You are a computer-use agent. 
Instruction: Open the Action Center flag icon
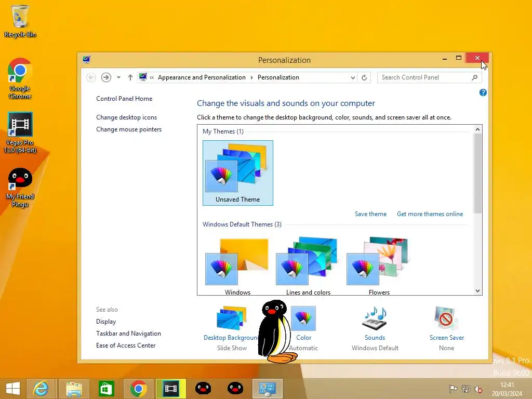point(453,389)
